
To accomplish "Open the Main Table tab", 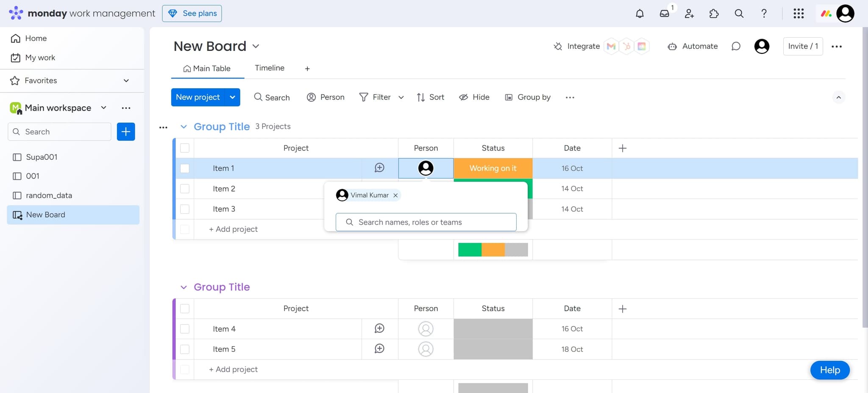I will pyautogui.click(x=207, y=68).
